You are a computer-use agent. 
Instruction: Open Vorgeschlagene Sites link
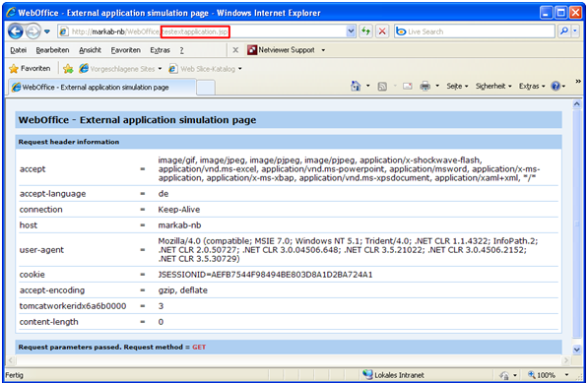click(x=117, y=69)
